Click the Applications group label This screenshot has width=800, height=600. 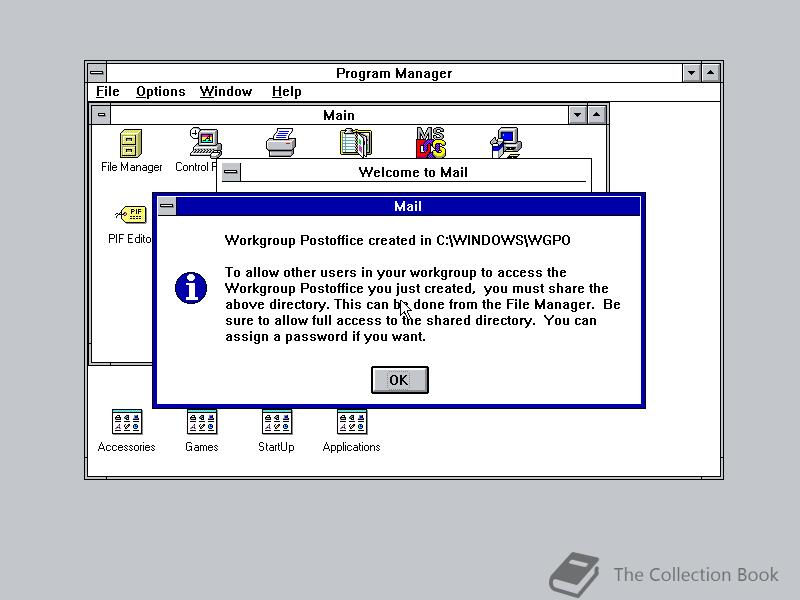(x=352, y=447)
